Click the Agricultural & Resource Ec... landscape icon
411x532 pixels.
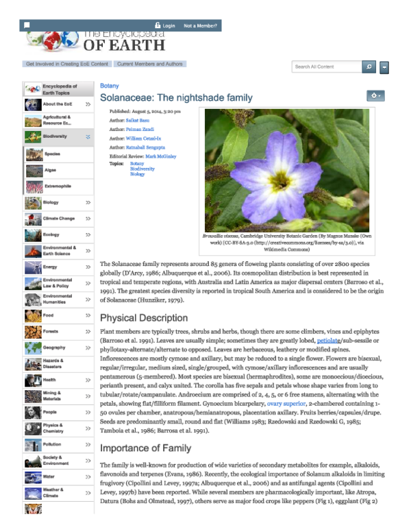pos(33,121)
